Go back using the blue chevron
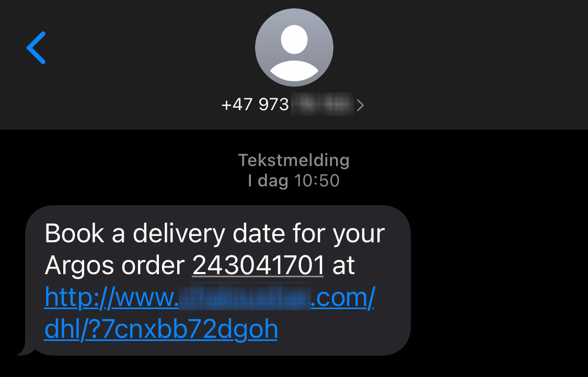Viewport: 588px width, 377px height. pyautogui.click(x=36, y=48)
